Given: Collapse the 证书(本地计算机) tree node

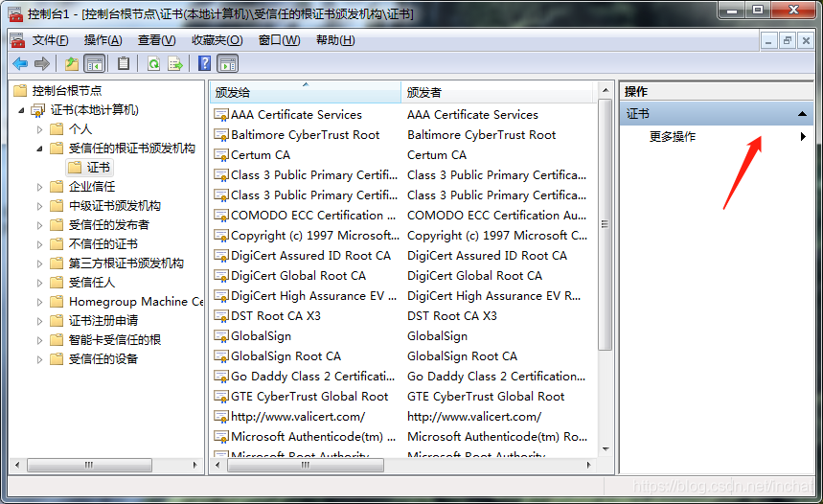Looking at the screenshot, I should [21, 110].
